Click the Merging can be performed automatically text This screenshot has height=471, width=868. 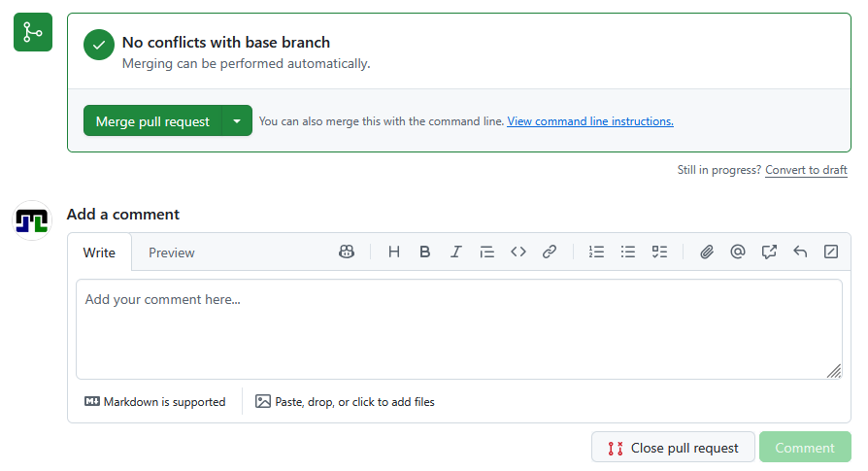click(247, 64)
